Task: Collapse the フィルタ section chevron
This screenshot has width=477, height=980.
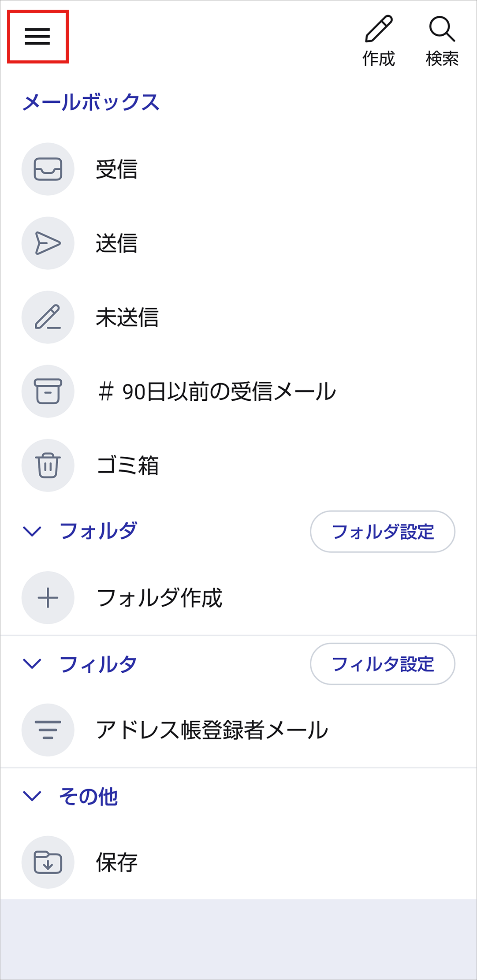Action: [x=32, y=663]
